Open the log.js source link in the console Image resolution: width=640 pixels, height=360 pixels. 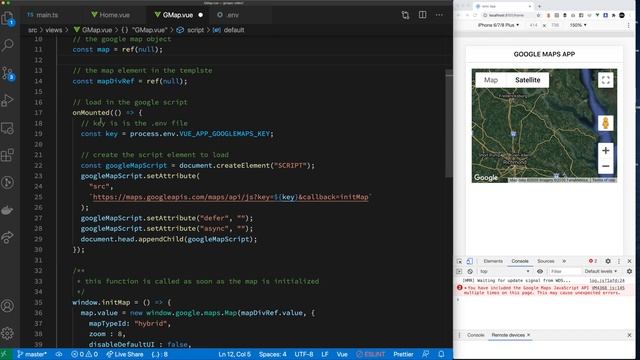tap(607, 281)
